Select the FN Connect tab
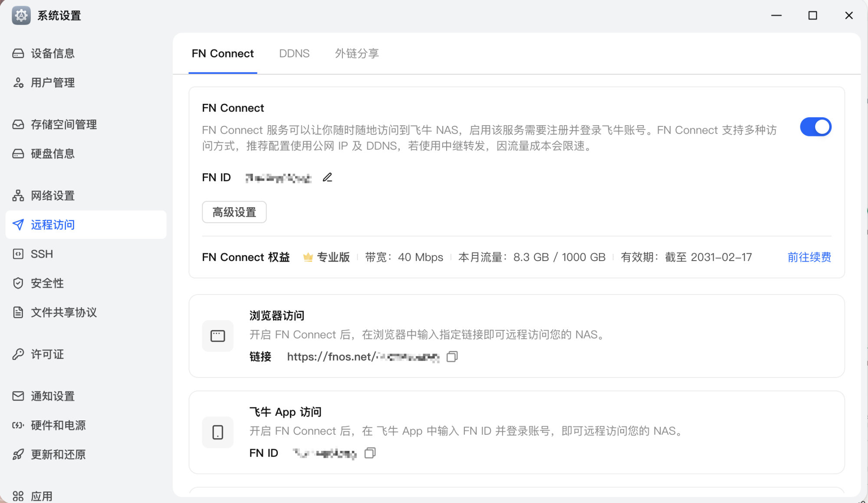The height and width of the screenshot is (503, 868). point(223,53)
